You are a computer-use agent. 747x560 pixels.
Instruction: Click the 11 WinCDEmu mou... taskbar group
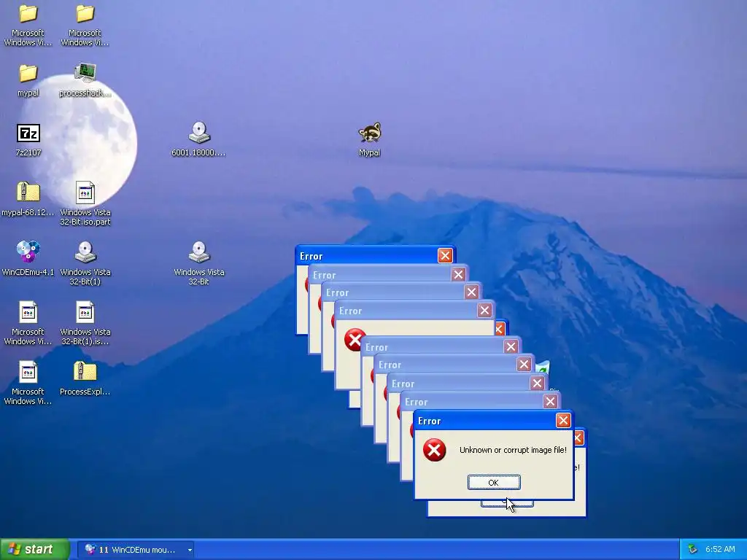tap(135, 550)
